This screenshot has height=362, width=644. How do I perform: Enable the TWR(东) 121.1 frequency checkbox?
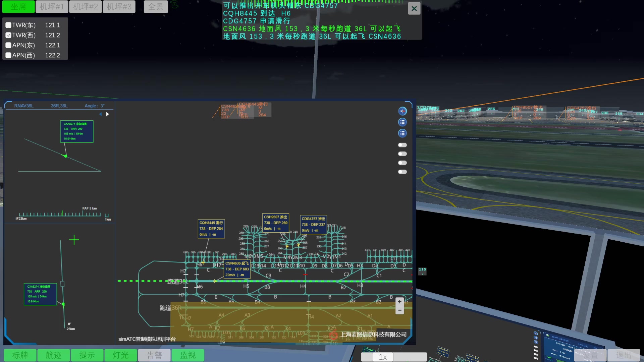(9, 25)
